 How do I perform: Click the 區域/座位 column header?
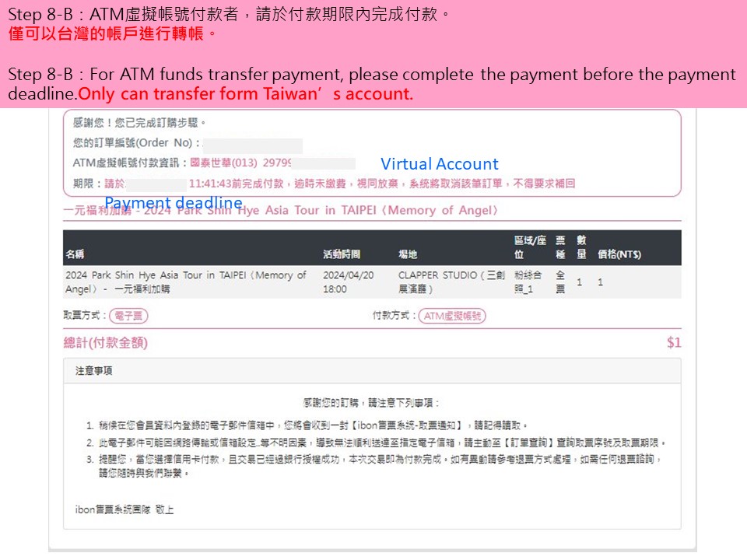tap(530, 247)
